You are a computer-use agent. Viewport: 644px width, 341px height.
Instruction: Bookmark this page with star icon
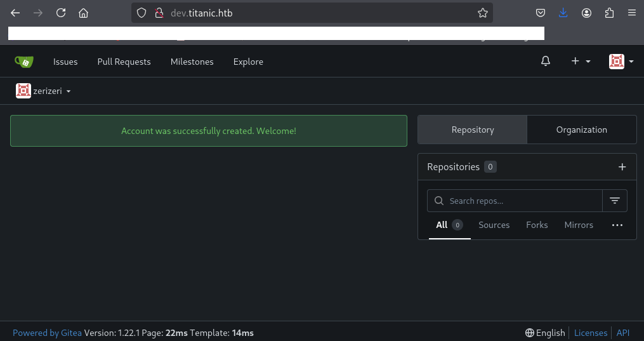482,13
